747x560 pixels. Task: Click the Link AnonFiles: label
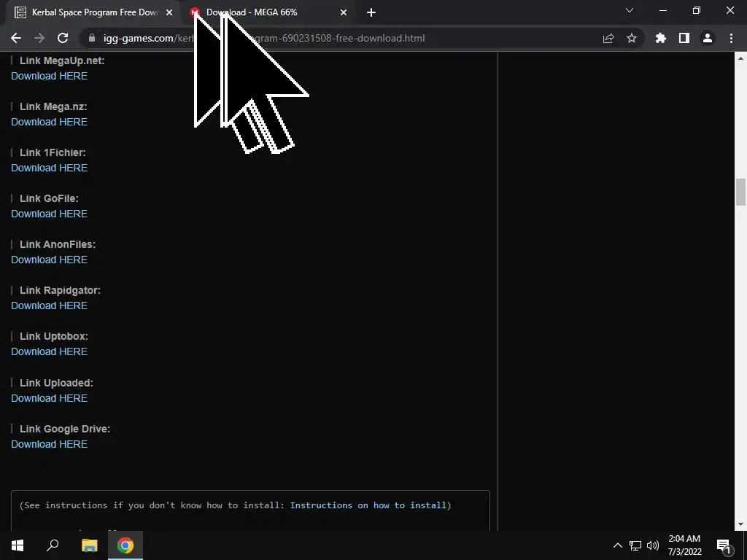coord(58,244)
